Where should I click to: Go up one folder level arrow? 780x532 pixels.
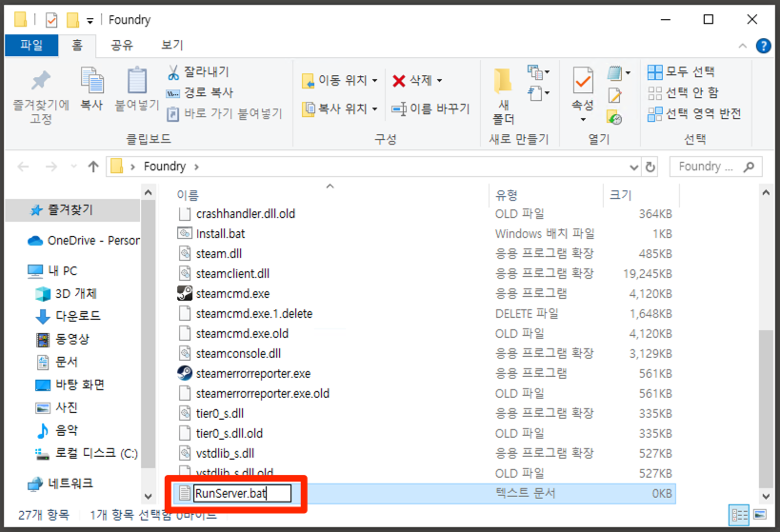[x=93, y=167]
